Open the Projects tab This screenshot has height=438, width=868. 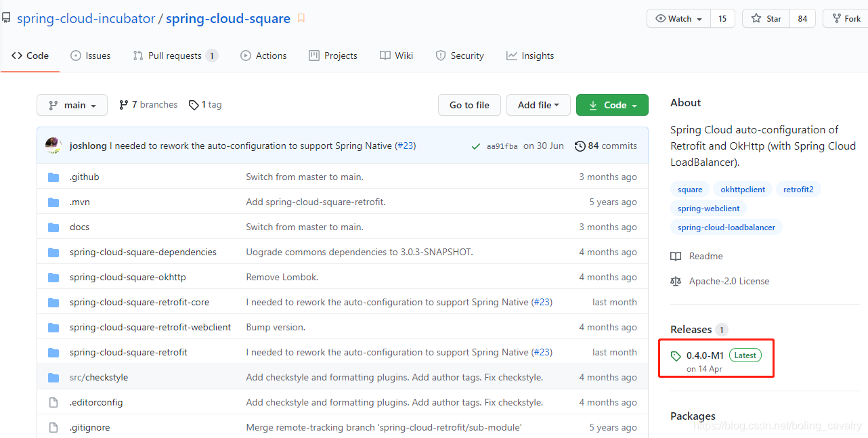333,56
